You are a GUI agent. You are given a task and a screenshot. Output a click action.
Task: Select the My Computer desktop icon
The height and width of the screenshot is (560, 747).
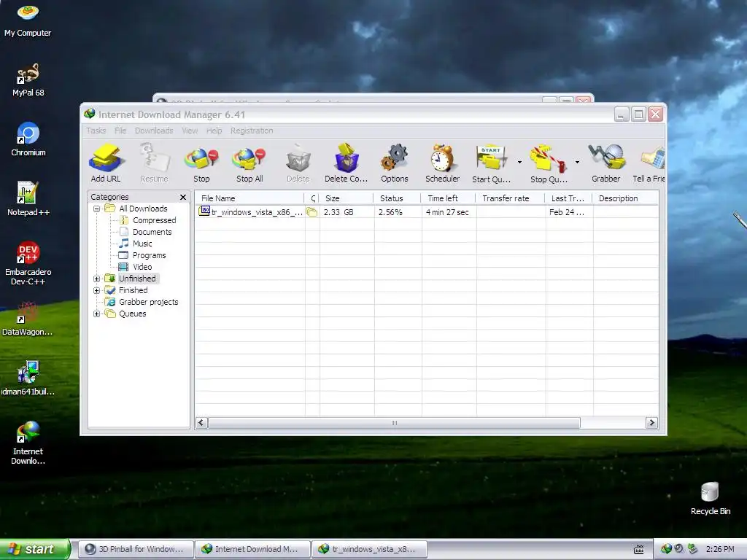(28, 20)
